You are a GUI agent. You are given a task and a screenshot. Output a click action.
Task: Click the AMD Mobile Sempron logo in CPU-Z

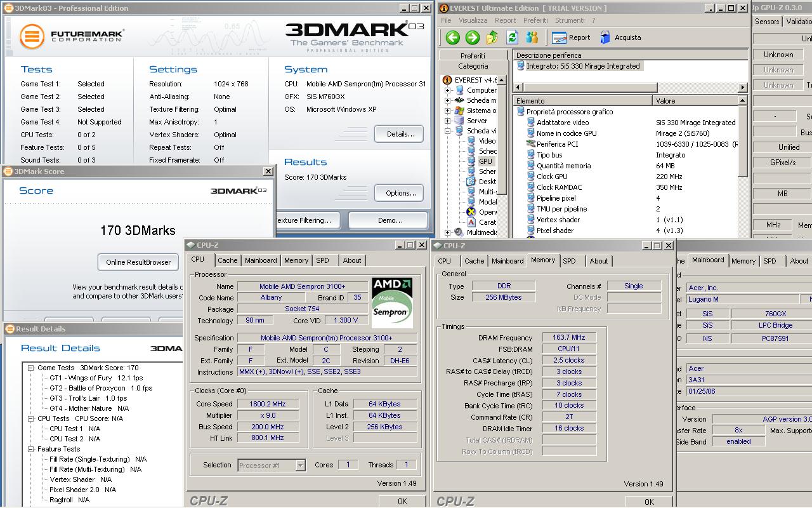(x=393, y=302)
